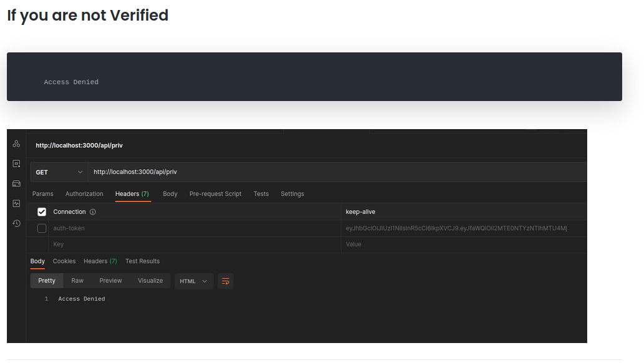Screen dimensions: 644x363
Task: Open the Pre-request Script tab
Action: (215, 193)
